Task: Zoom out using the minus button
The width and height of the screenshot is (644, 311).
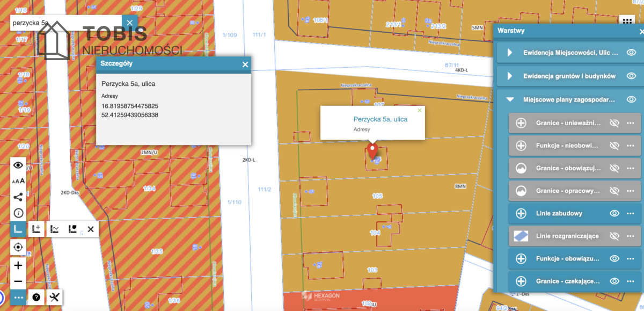Action: point(18,281)
